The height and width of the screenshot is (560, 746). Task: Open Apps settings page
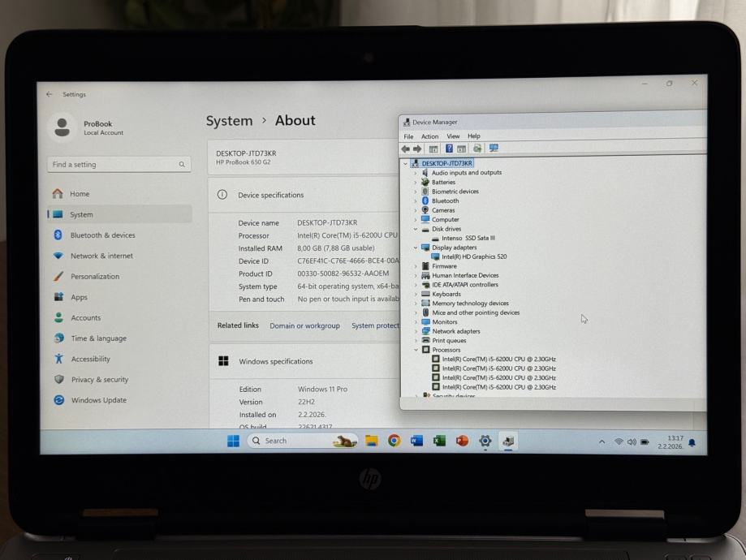click(x=119, y=297)
